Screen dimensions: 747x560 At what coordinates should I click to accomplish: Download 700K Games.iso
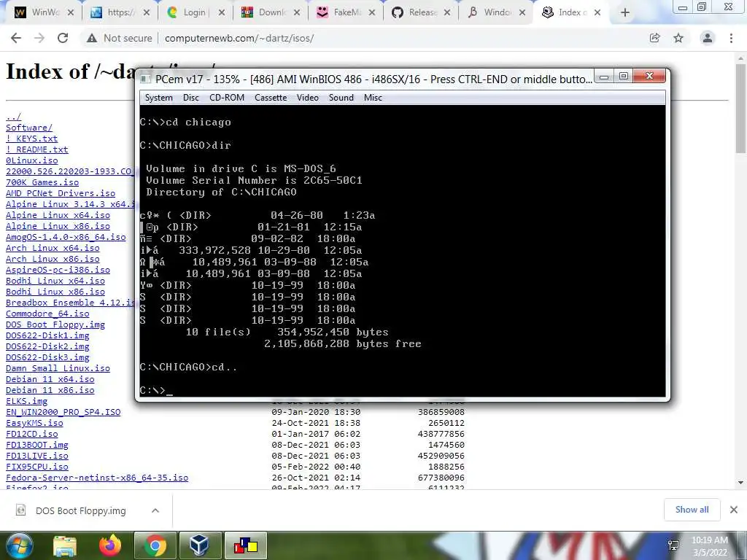[x=42, y=182]
